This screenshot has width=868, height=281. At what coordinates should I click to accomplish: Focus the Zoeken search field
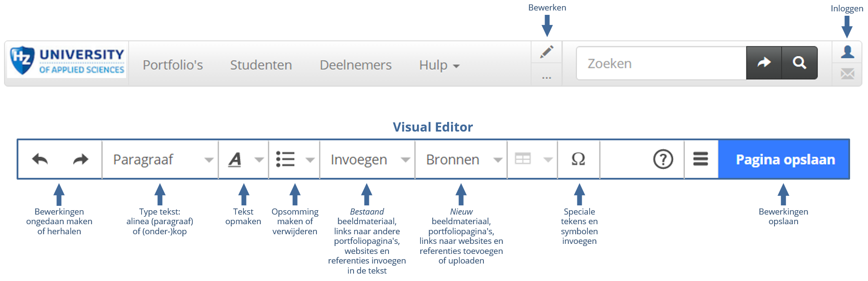click(x=661, y=63)
